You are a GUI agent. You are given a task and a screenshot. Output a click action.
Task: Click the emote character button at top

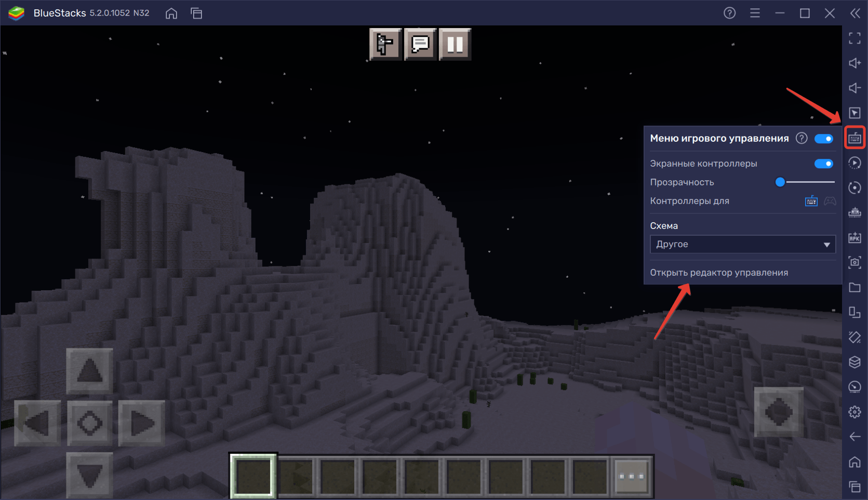385,44
